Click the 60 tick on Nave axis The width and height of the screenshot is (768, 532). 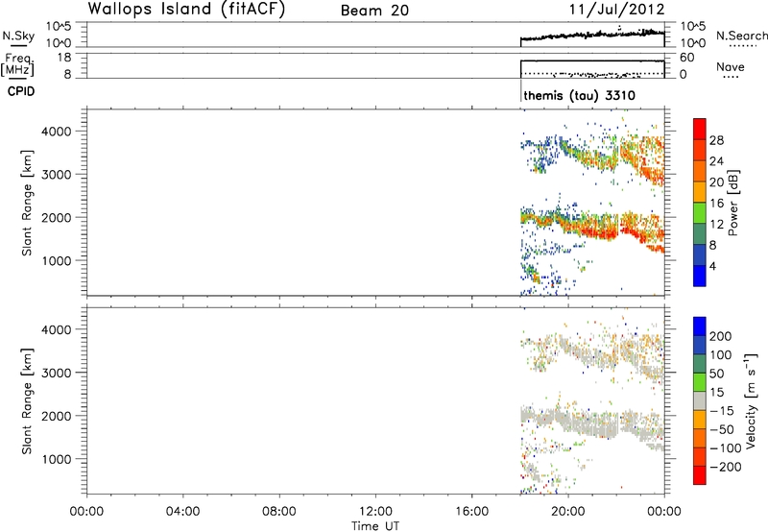[x=687, y=58]
